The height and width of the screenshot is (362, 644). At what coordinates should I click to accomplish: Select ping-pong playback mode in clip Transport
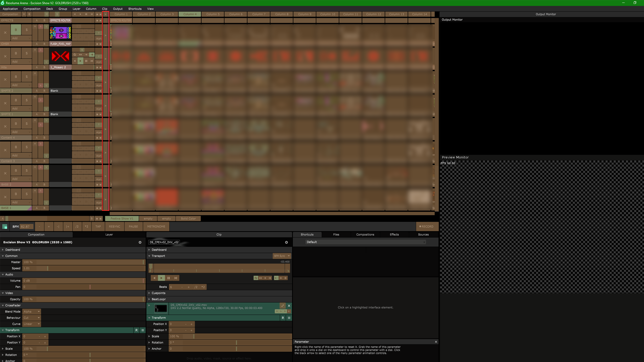(x=260, y=278)
